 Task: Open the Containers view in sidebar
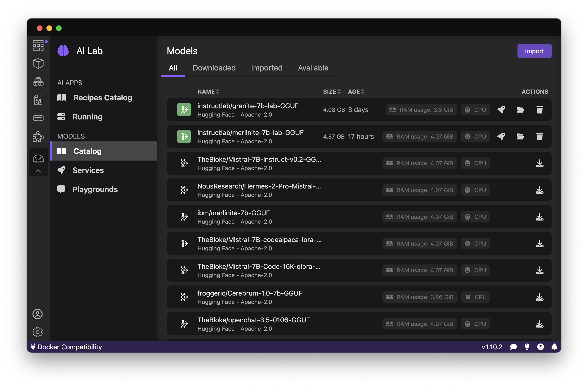pos(38,64)
